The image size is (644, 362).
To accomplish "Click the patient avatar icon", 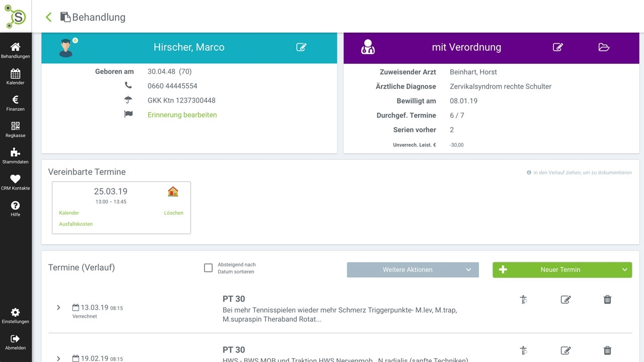I will click(x=67, y=47).
